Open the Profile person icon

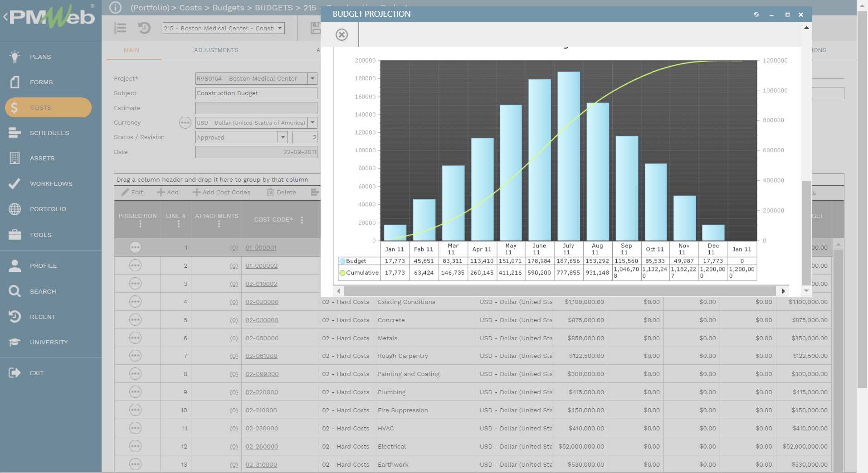point(15,265)
